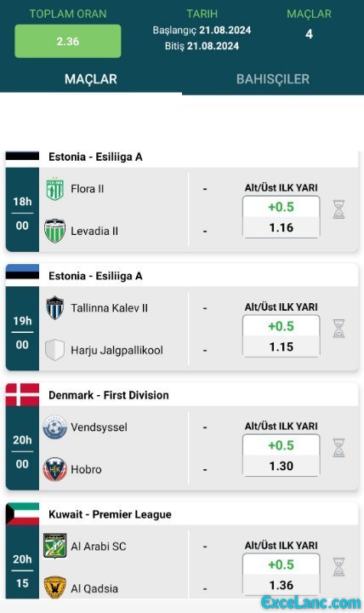Select the +0.5 bet at 1.30 odds
Screen dimensions: 364x613
[x=282, y=455]
